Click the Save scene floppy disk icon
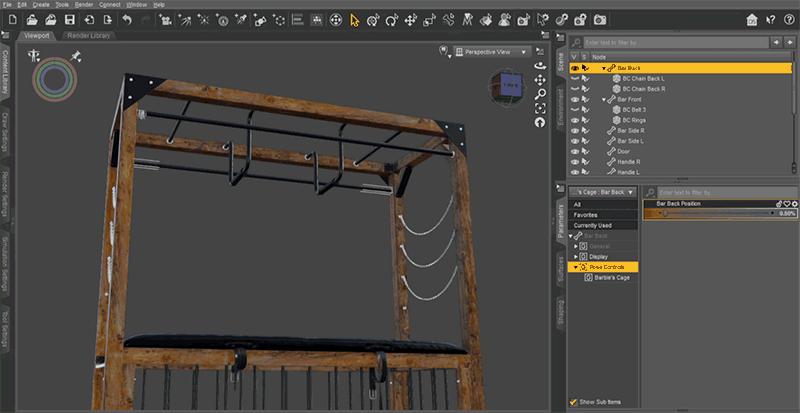800x413 pixels. pos(69,20)
